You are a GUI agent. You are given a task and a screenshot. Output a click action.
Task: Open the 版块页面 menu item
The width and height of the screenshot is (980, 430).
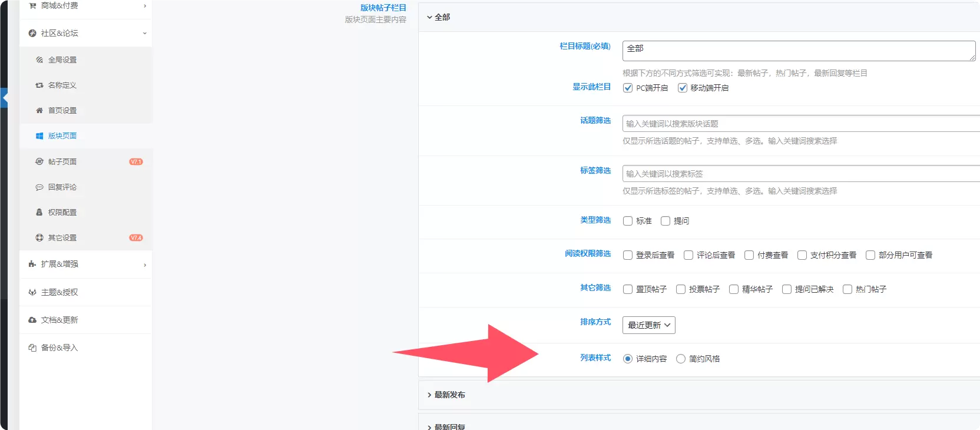85,136
